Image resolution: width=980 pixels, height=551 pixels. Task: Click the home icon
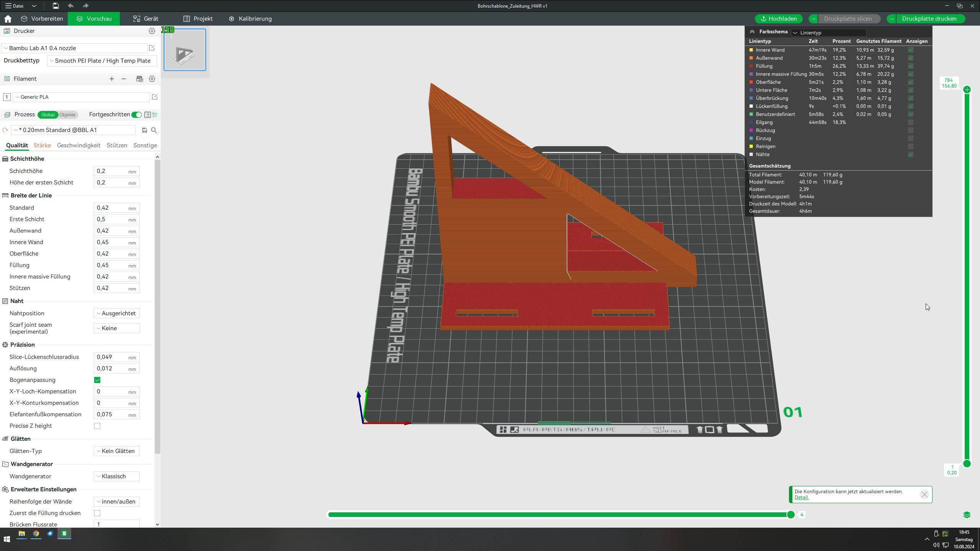pos(8,19)
